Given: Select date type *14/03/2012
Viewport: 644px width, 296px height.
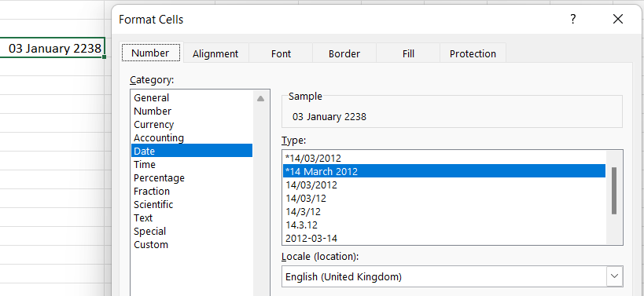Looking at the screenshot, I should (x=444, y=158).
